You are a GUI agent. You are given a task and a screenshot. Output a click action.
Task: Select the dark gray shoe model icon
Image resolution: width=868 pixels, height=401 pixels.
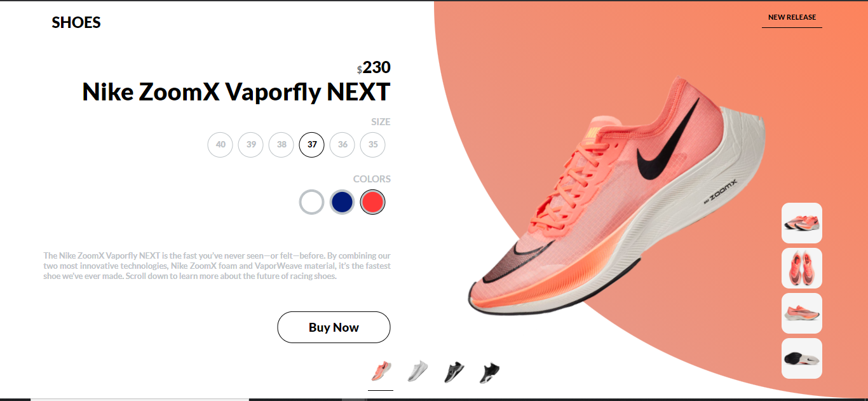pyautogui.click(x=454, y=371)
